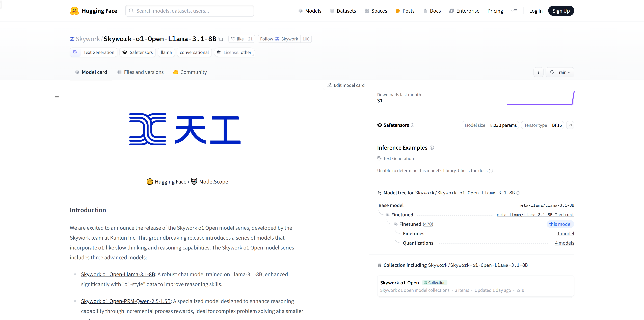Click the Text Generation inference label

point(395,159)
